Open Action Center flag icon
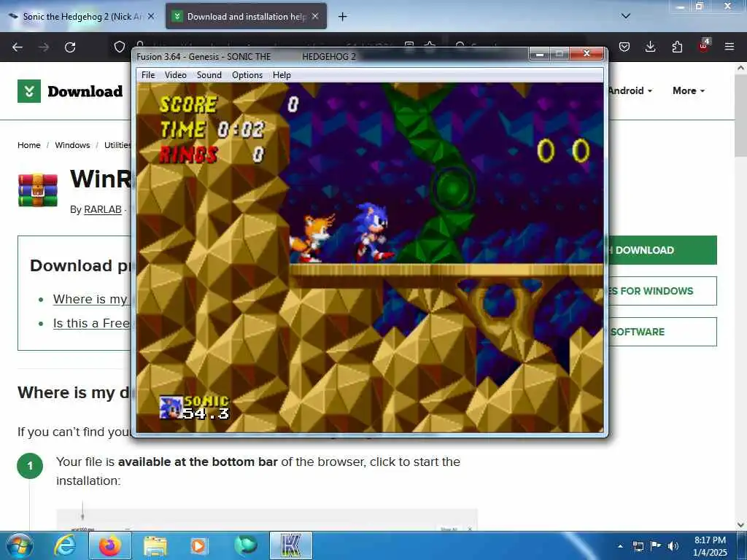This screenshot has width=747, height=560. 656,545
